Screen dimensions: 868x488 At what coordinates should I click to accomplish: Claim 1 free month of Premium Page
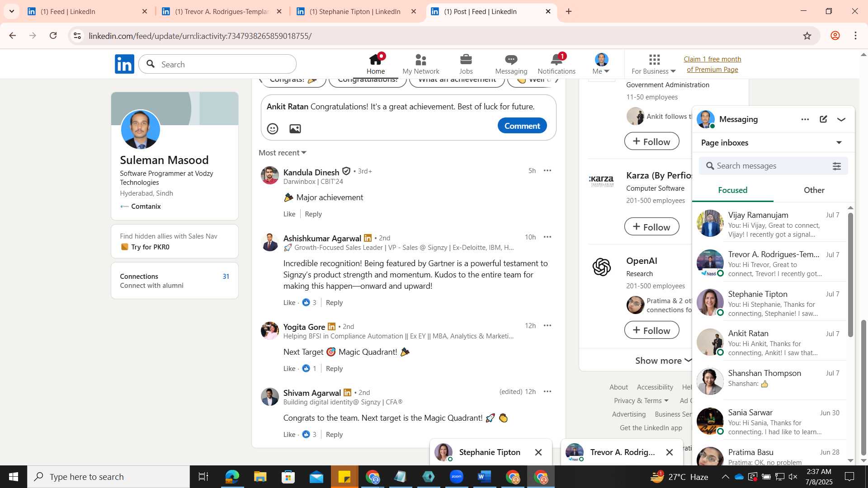point(712,64)
